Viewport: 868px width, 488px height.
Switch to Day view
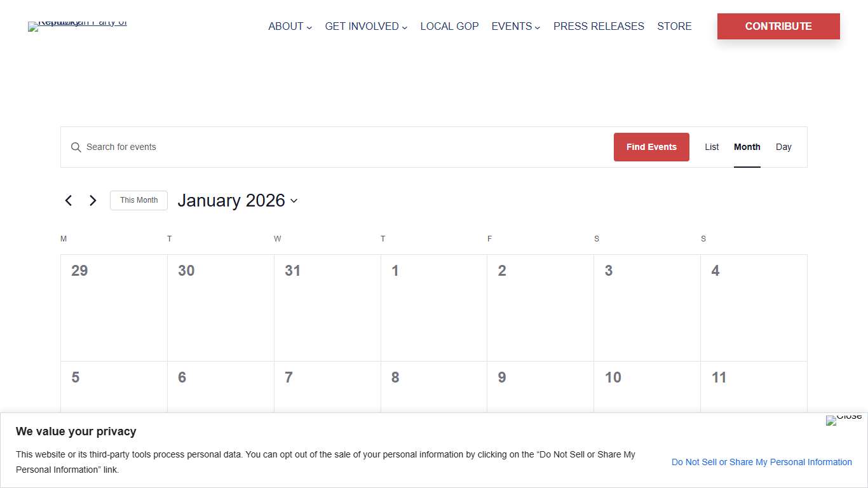[x=783, y=147]
